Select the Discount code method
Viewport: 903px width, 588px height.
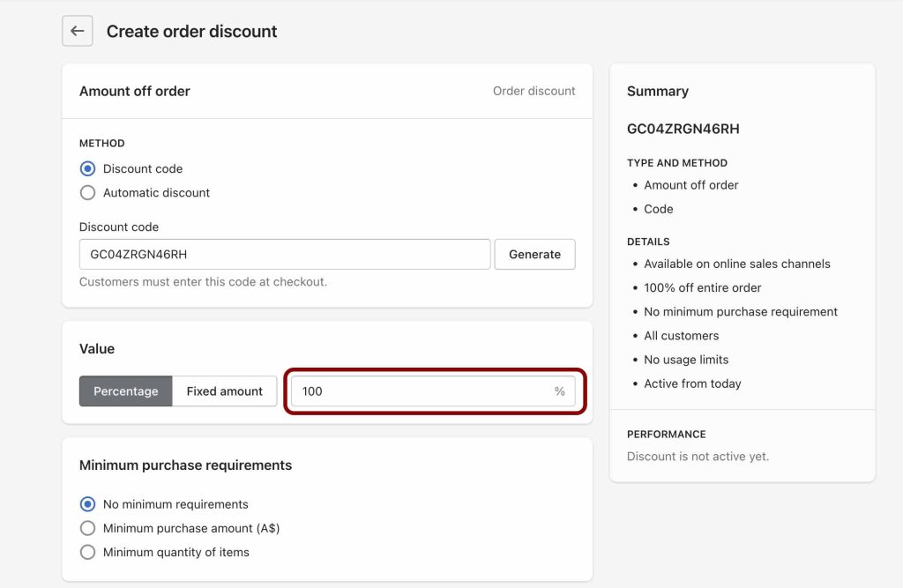click(87, 168)
